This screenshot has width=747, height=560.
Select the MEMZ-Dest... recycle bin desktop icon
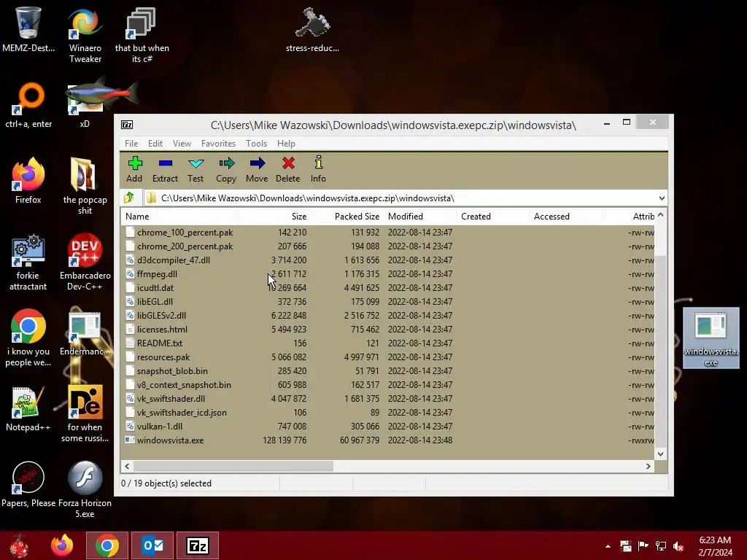[28, 28]
